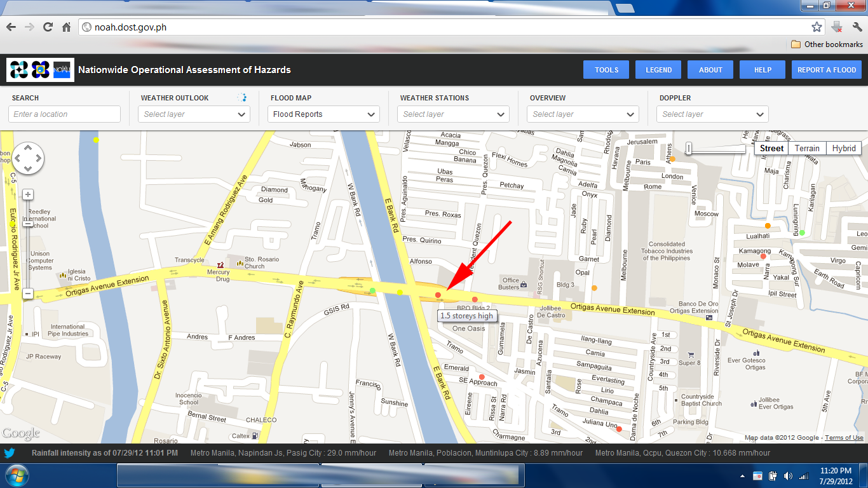Pan the map right with the arrow control

pyautogui.click(x=38, y=158)
